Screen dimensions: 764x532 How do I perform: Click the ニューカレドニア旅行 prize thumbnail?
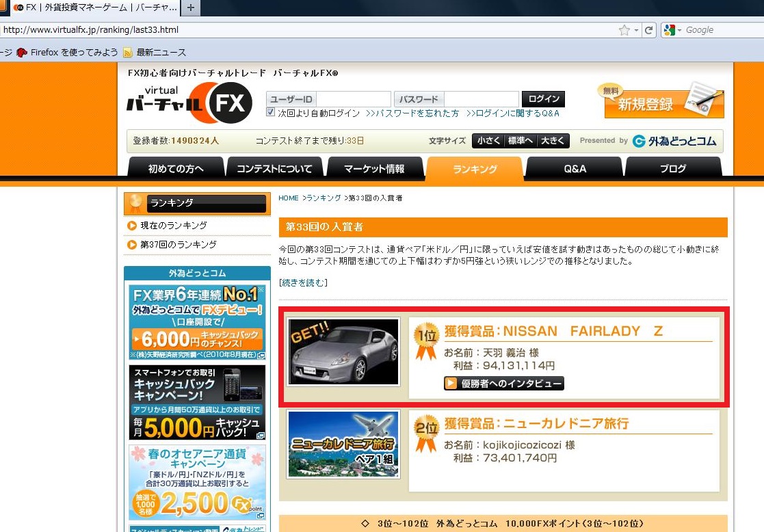(343, 444)
